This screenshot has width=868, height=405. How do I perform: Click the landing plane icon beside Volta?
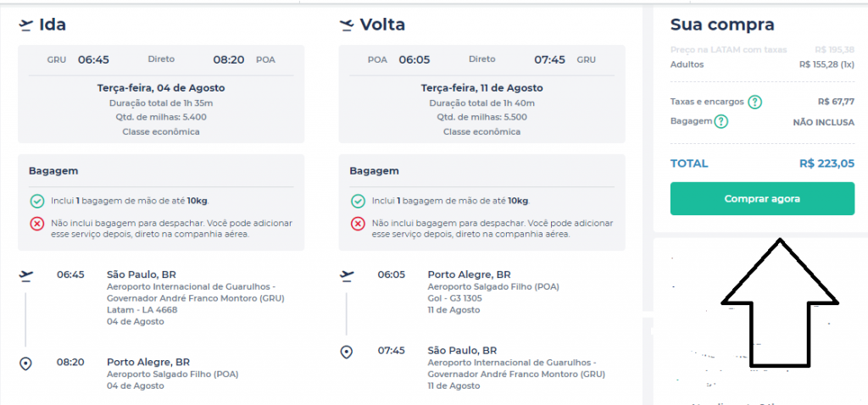point(347,25)
